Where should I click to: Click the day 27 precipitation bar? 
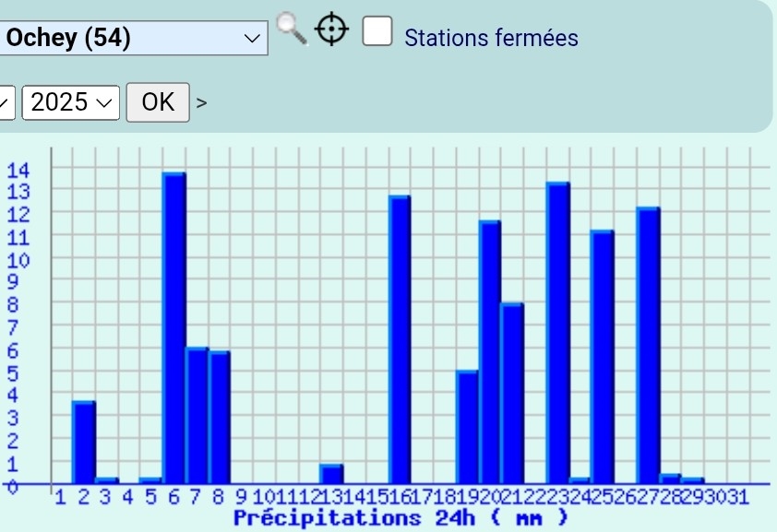648,346
